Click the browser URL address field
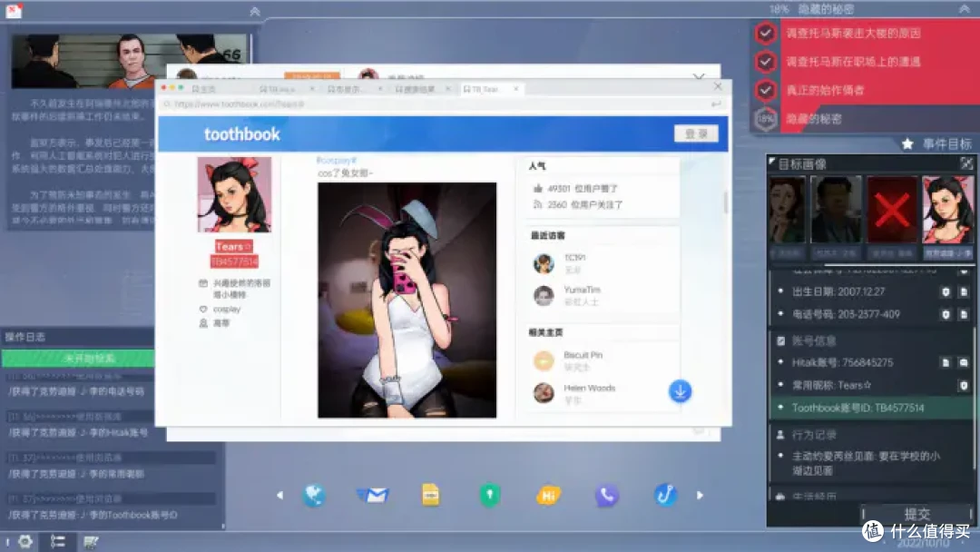This screenshot has height=552, width=980. (437, 104)
